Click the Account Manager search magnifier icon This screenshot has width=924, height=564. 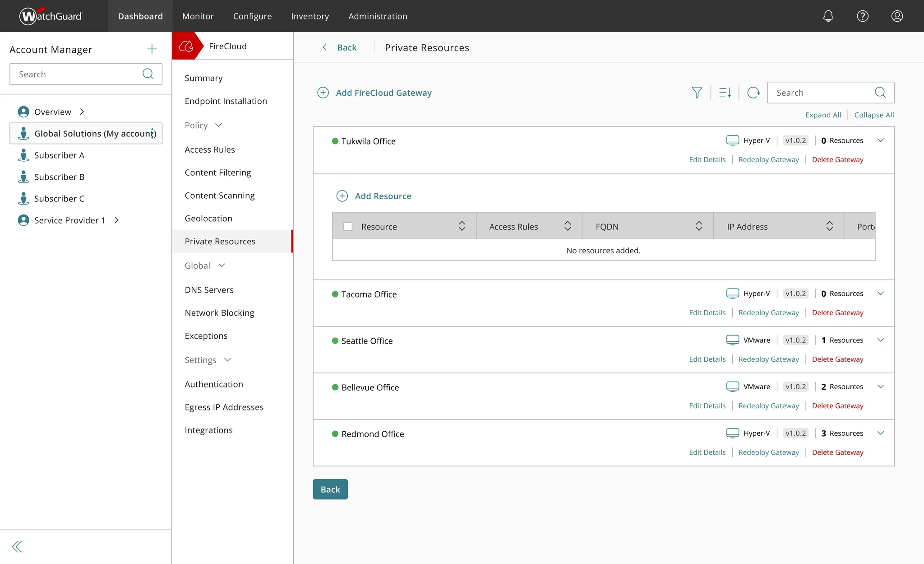[x=148, y=74]
